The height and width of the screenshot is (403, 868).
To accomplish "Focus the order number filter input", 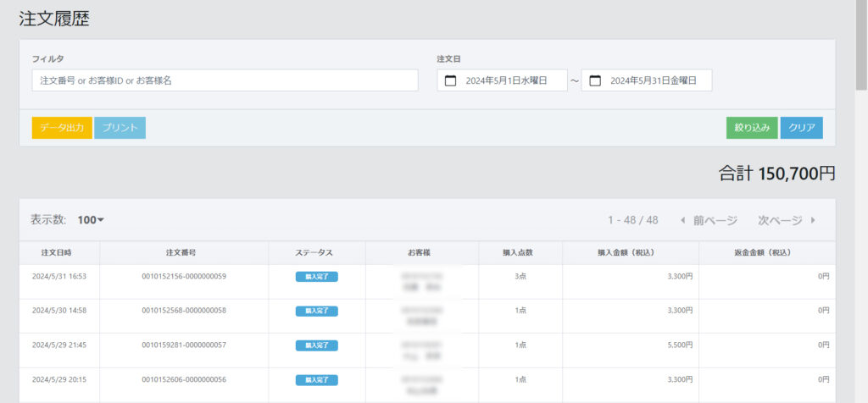I will [225, 80].
